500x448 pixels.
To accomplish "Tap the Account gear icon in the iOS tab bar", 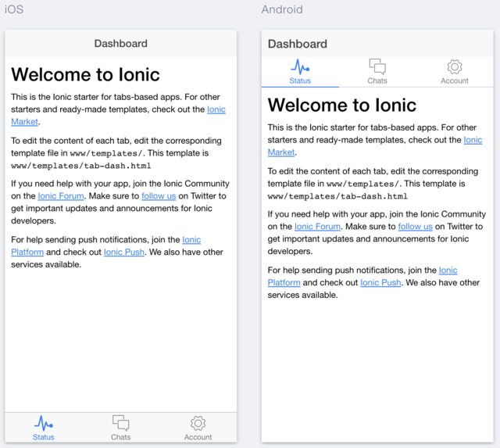I will [198, 423].
